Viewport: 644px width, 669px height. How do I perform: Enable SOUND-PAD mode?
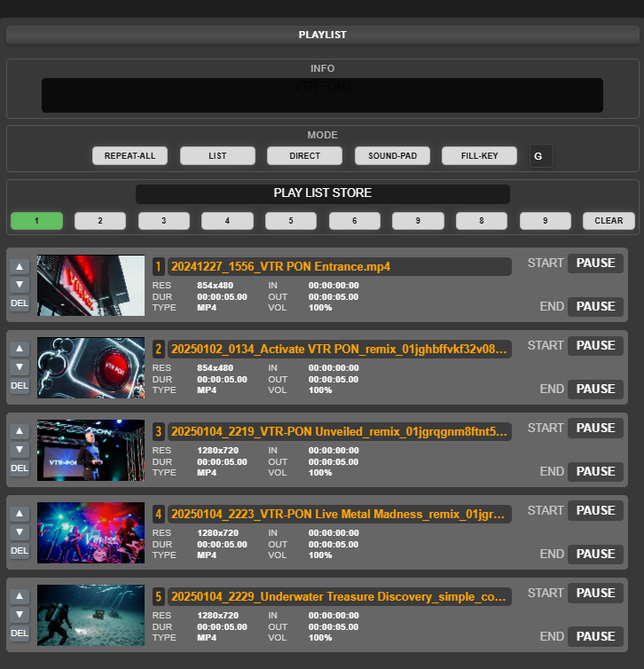(x=392, y=156)
